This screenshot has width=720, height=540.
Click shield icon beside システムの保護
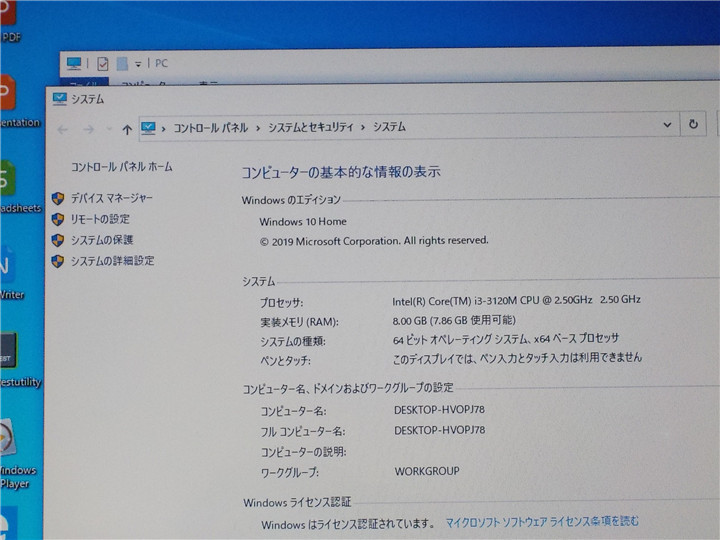58,240
